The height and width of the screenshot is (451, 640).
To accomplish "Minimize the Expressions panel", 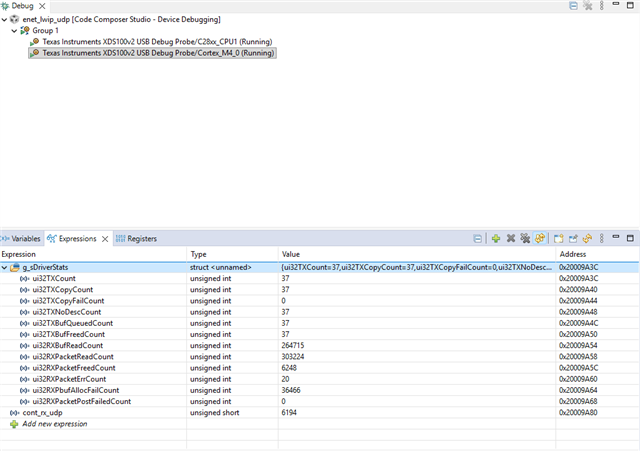I will [x=616, y=237].
